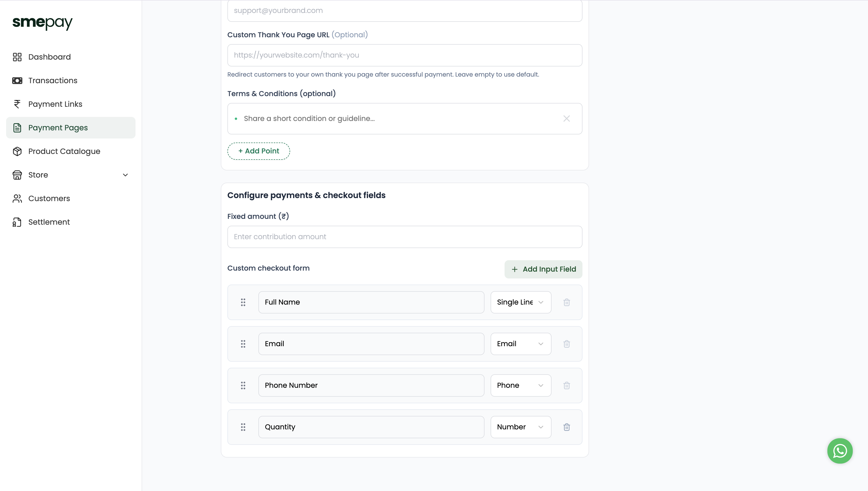Click 'Configure payments & checkout fields' heading
The height and width of the screenshot is (491, 868).
(x=306, y=196)
